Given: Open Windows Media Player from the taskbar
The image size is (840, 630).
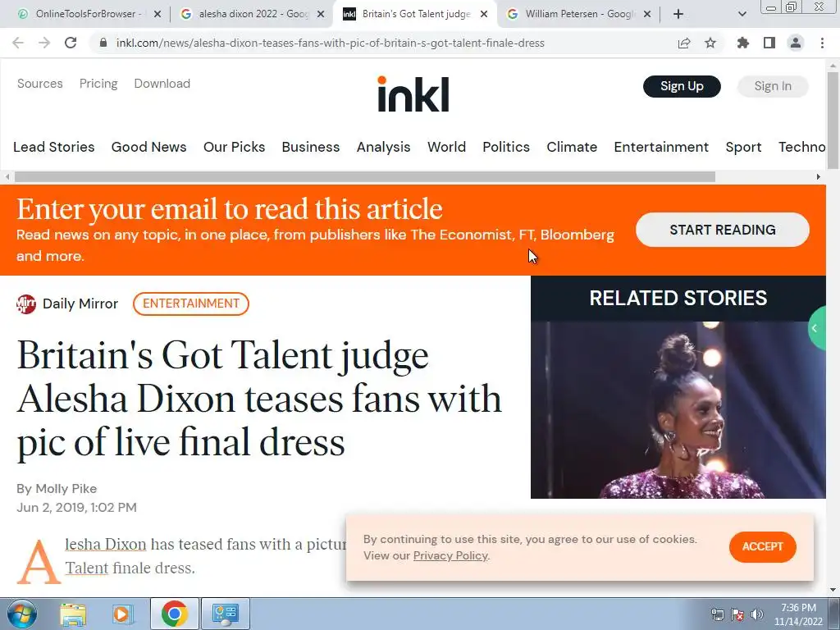Looking at the screenshot, I should coord(123,614).
